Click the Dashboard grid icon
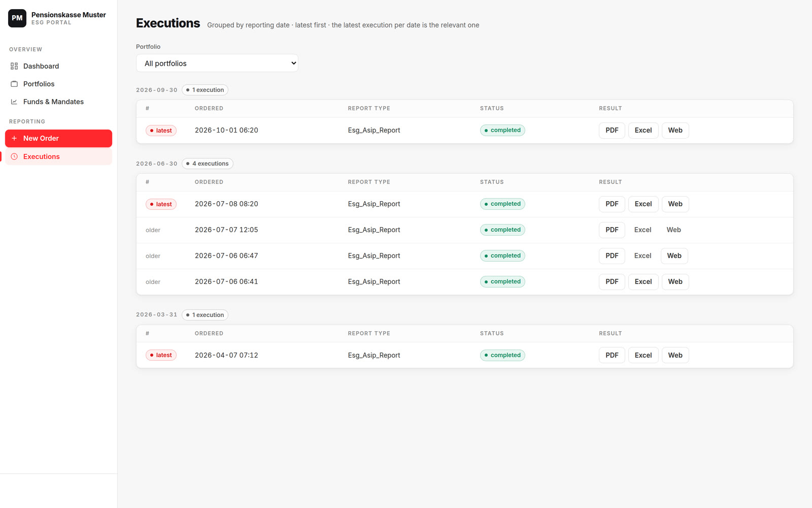The image size is (812, 508). pos(14,66)
